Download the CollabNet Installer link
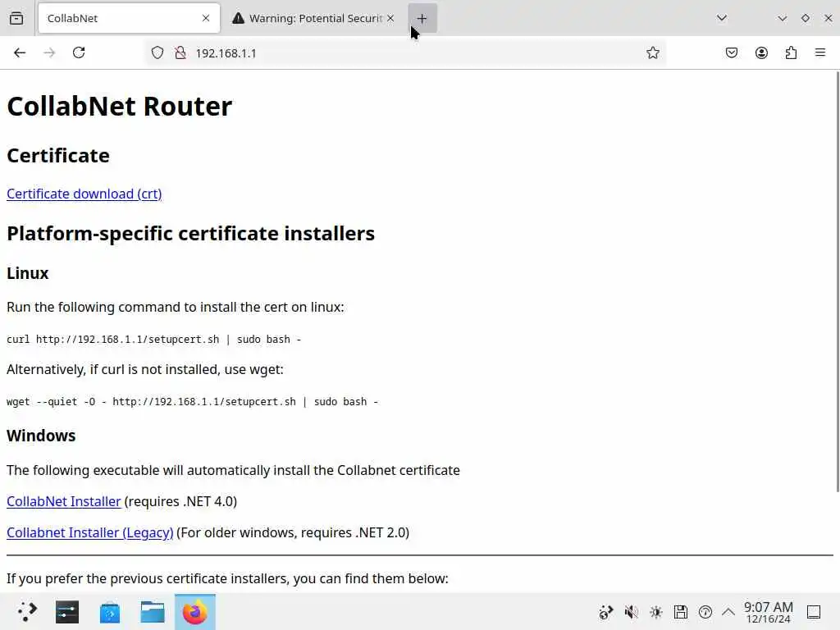This screenshot has height=630, width=840. pyautogui.click(x=64, y=501)
